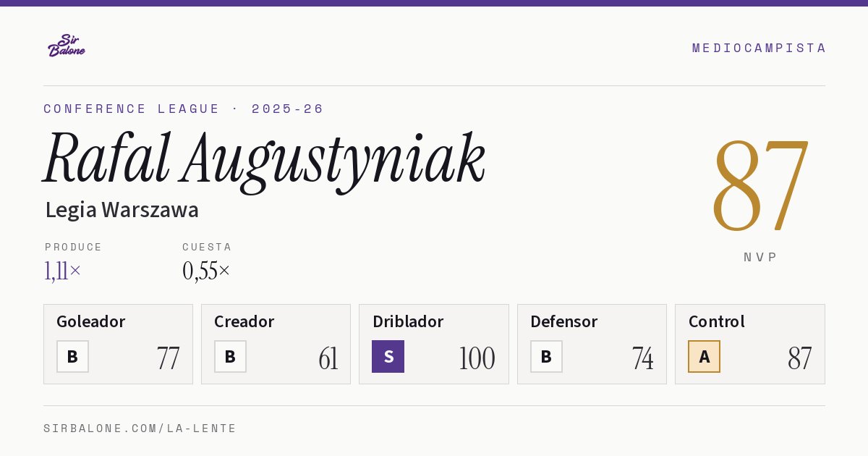Image resolution: width=868 pixels, height=456 pixels.
Task: Click the Creador card title
Action: click(x=244, y=321)
